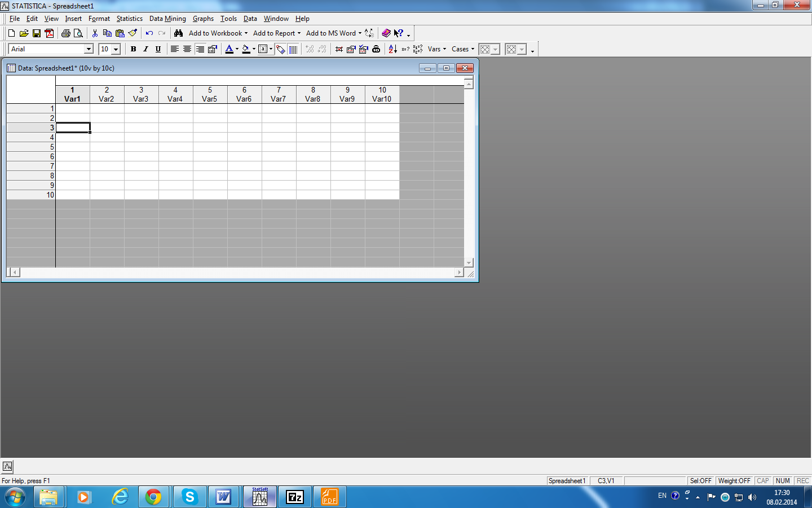Image resolution: width=812 pixels, height=508 pixels.
Task: Open the x=? recalculate formula icon
Action: (x=405, y=49)
